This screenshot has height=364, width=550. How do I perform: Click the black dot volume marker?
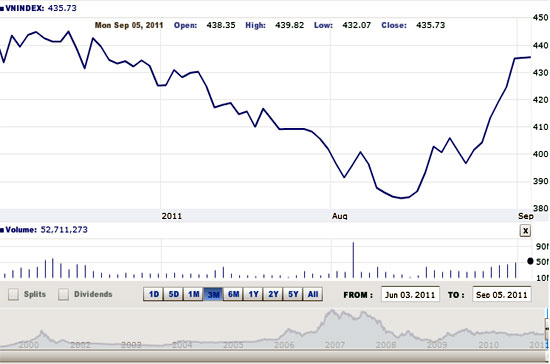pos(530,261)
